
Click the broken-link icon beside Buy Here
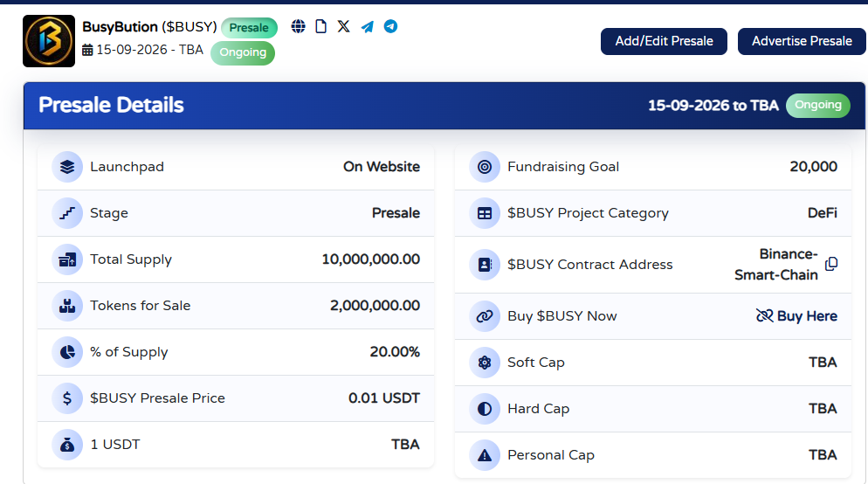tap(764, 315)
